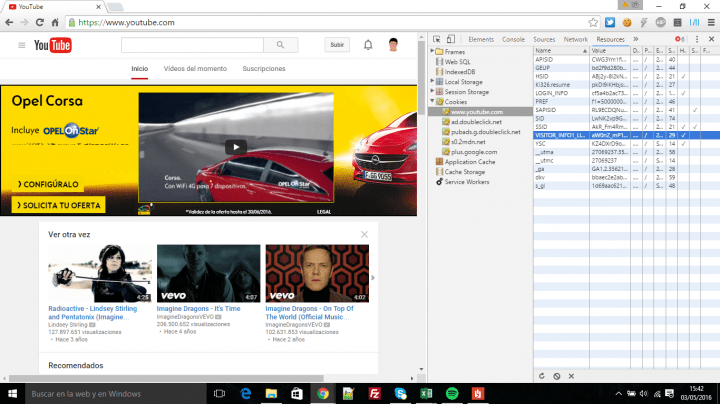Select pubads.g.doubleclick.net cookie domain
The height and width of the screenshot is (404, 720).
pyautogui.click(x=485, y=132)
